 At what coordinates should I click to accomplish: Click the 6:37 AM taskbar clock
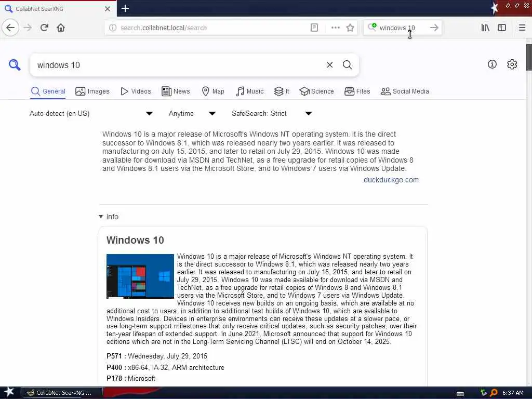(513, 393)
